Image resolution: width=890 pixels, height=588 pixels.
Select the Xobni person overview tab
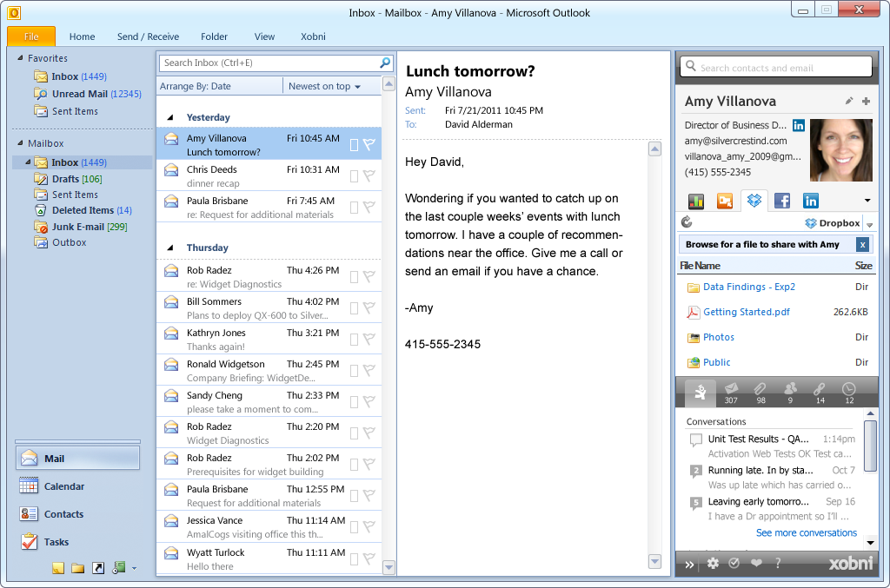[x=701, y=392]
